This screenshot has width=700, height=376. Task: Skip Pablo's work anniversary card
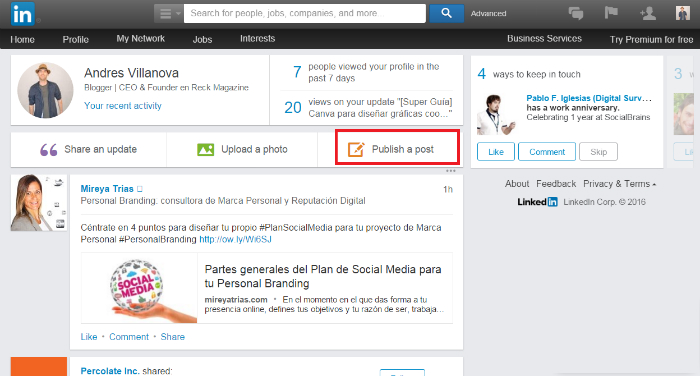coord(599,152)
